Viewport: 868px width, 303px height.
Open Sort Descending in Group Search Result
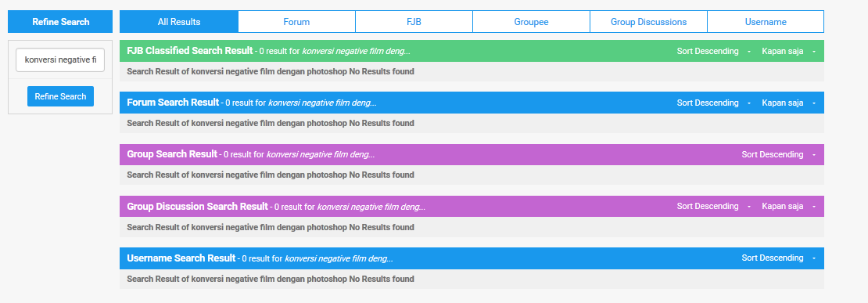pyautogui.click(x=778, y=154)
